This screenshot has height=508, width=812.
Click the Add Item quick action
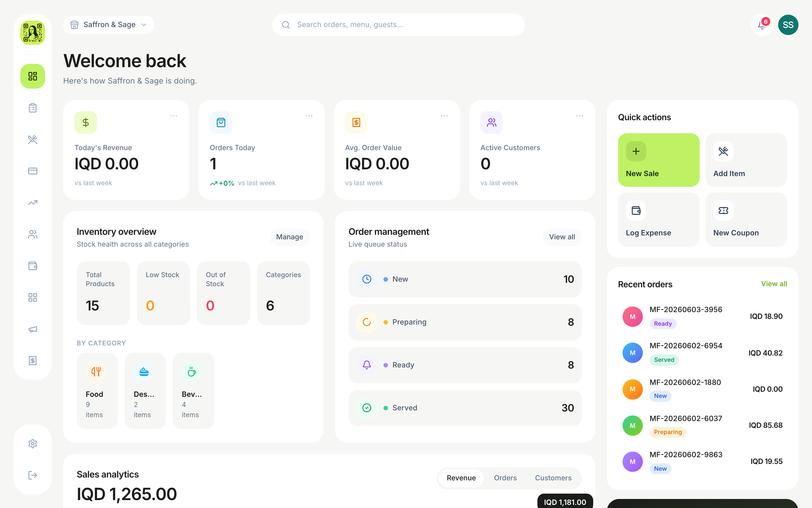(x=746, y=160)
